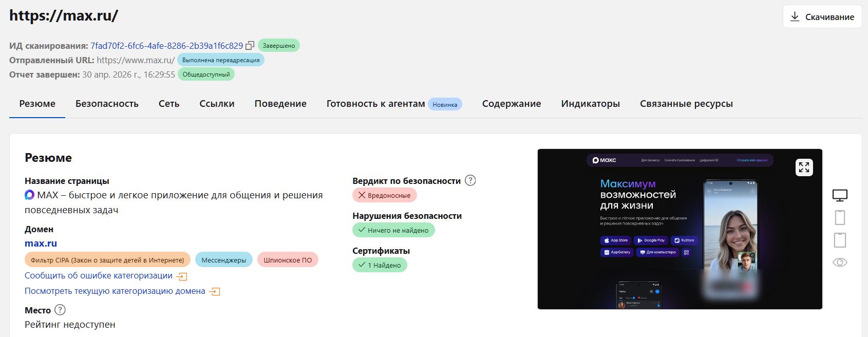This screenshot has height=337, width=868.
Task: Open the Безопасность tab
Action: coord(107,104)
